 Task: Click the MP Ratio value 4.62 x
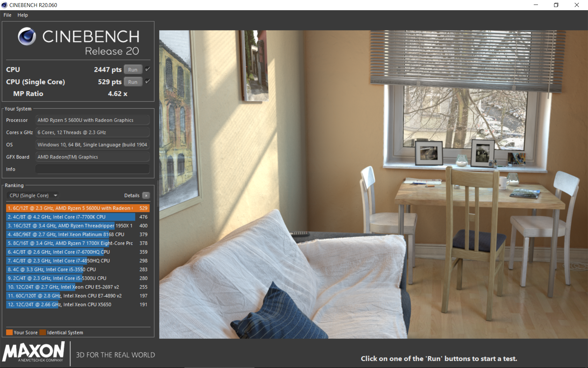118,94
